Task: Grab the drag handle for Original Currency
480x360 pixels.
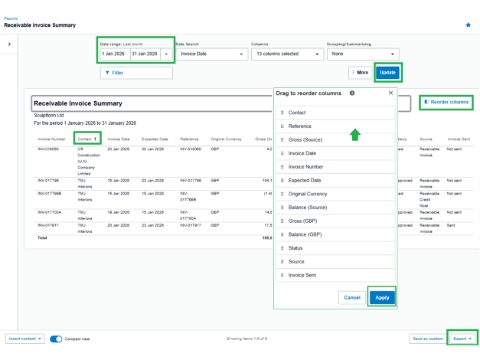Action: (282, 194)
